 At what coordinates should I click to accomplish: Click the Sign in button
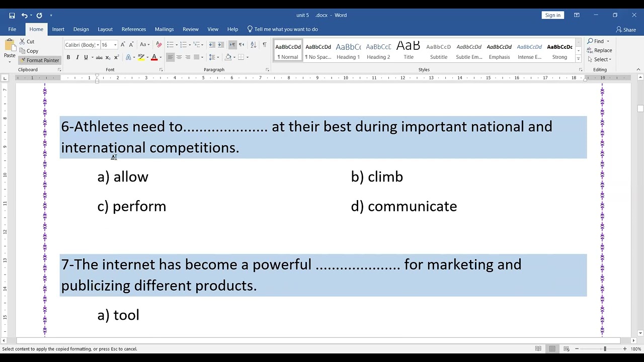(552, 15)
